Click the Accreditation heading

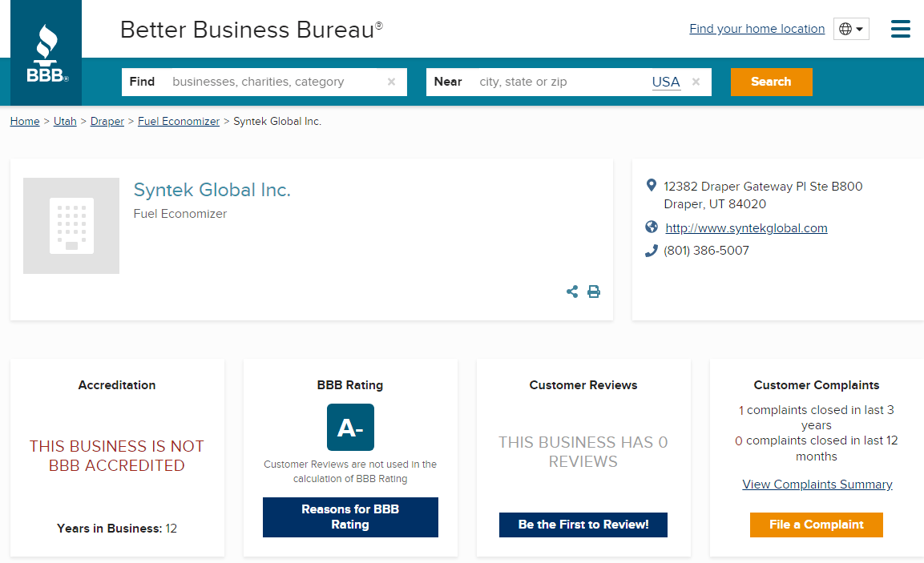[x=117, y=385]
